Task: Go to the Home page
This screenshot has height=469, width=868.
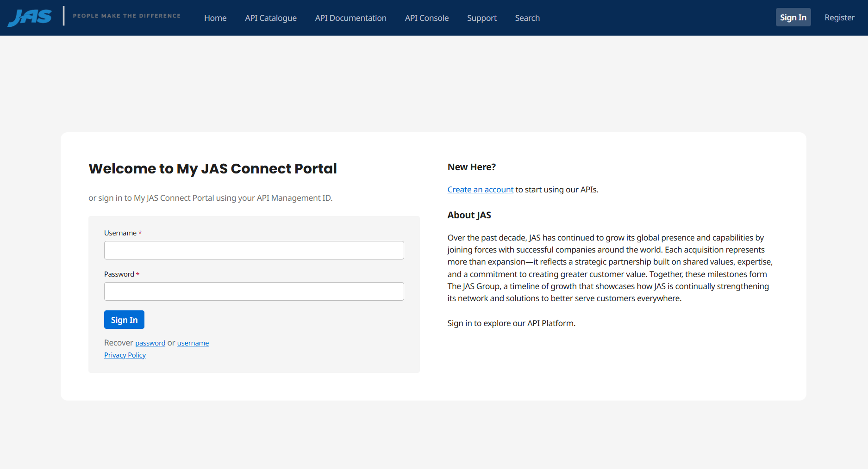Action: [215, 18]
